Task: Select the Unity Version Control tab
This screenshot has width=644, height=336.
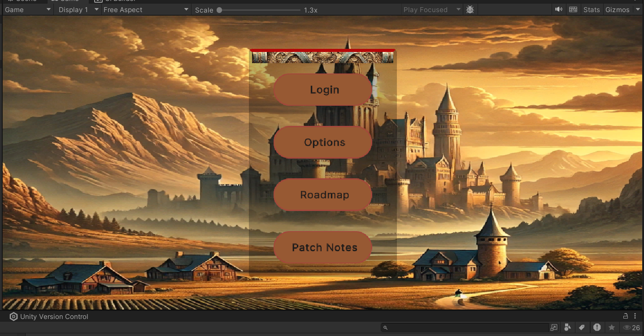Action: tap(49, 317)
